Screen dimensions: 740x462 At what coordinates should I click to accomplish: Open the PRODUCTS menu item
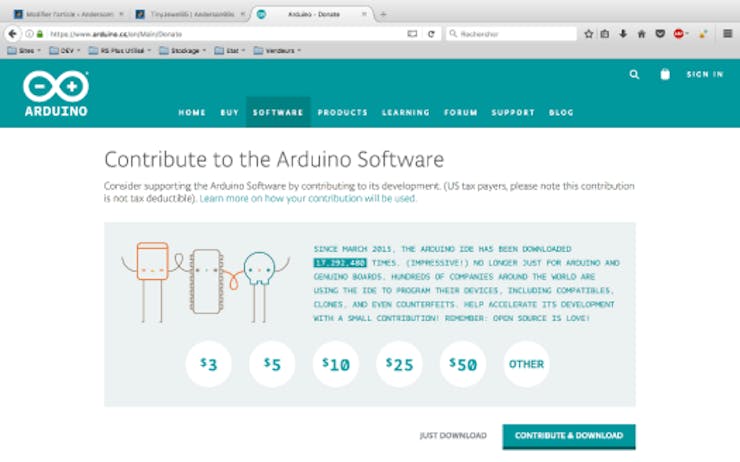(342, 112)
